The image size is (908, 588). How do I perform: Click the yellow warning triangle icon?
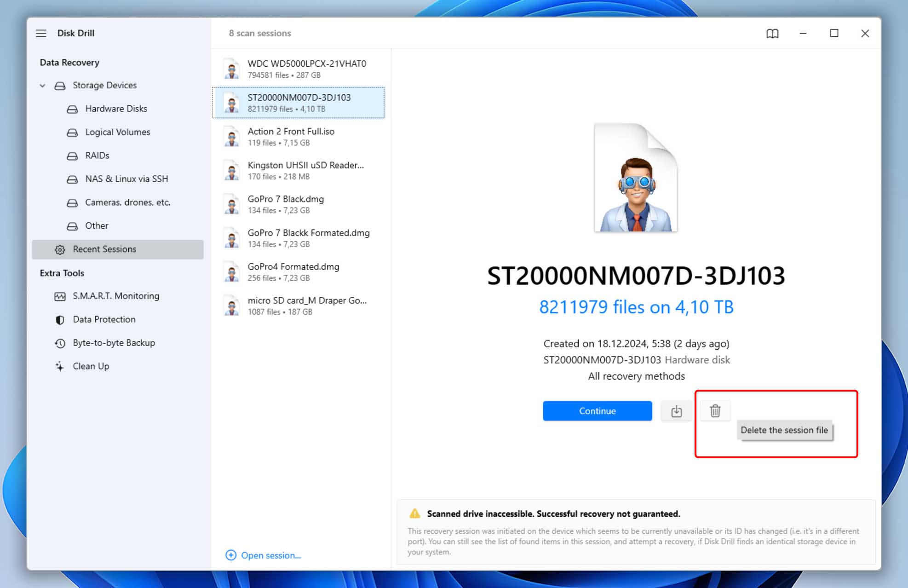point(414,513)
